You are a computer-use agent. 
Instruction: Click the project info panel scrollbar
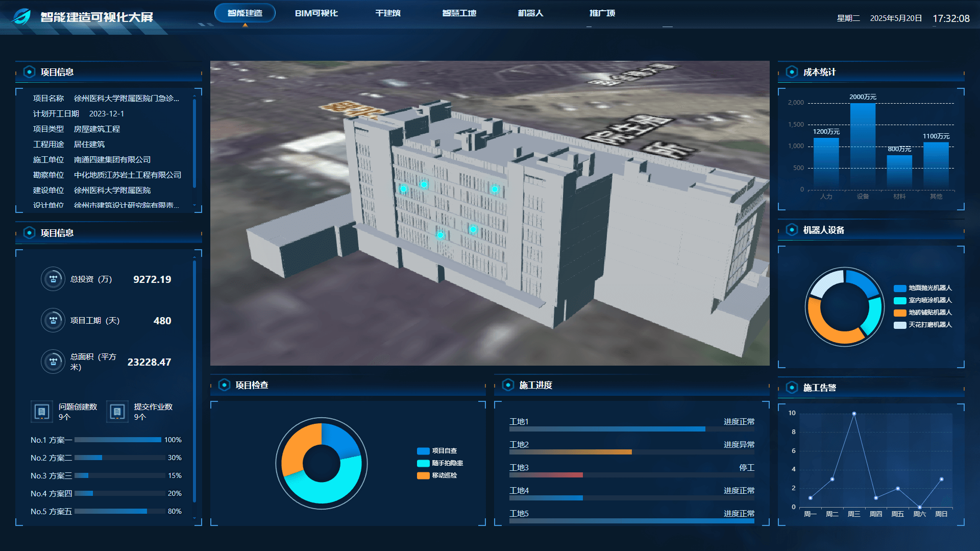[x=194, y=143]
